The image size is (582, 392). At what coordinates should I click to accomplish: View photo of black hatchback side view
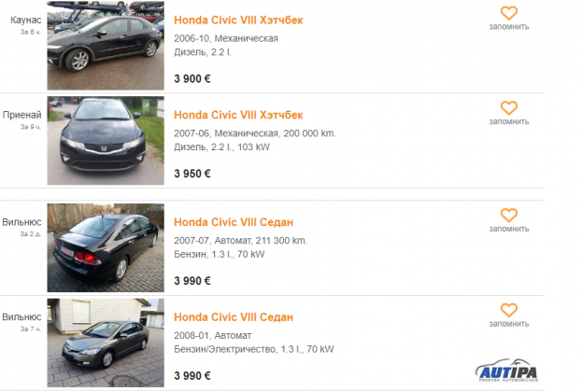[106, 46]
